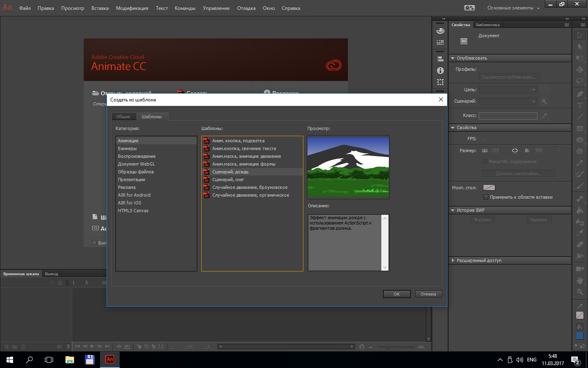Open the Align panel icon
The height and width of the screenshot is (368, 588).
[440, 59]
